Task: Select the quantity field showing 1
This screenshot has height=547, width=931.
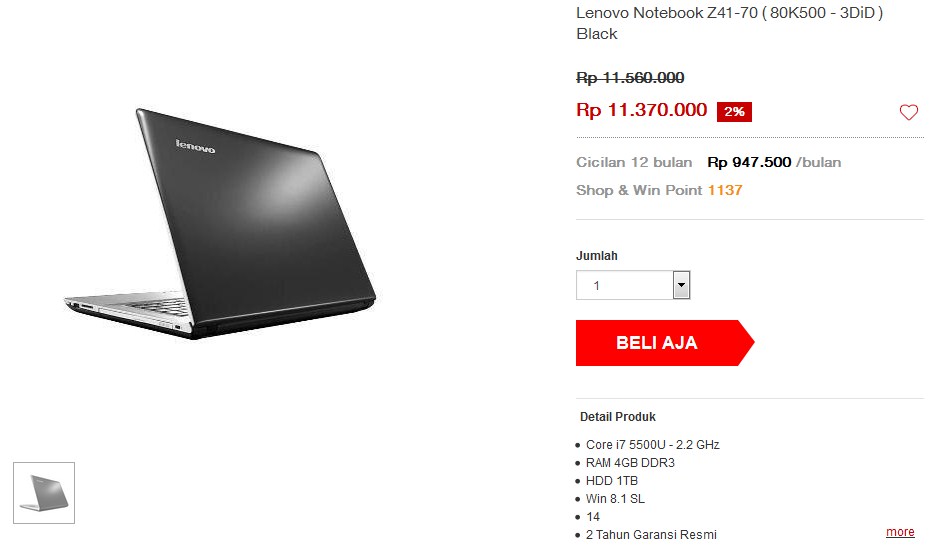Action: tap(633, 285)
